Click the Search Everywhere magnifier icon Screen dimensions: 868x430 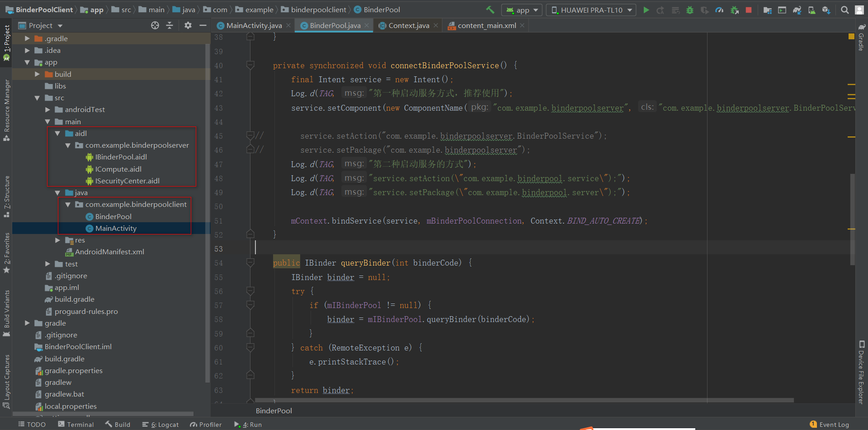(844, 10)
